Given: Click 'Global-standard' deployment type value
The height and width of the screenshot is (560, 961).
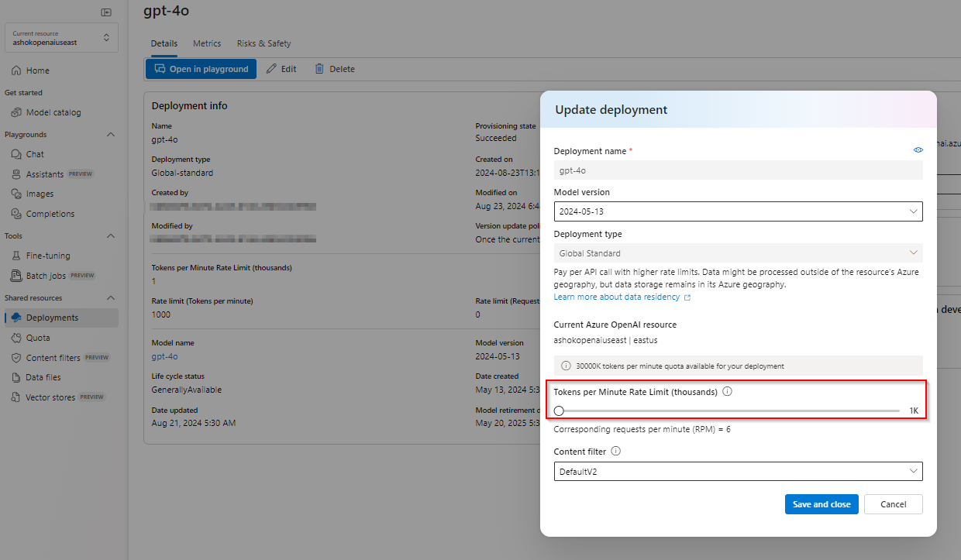Looking at the screenshot, I should click(x=182, y=173).
